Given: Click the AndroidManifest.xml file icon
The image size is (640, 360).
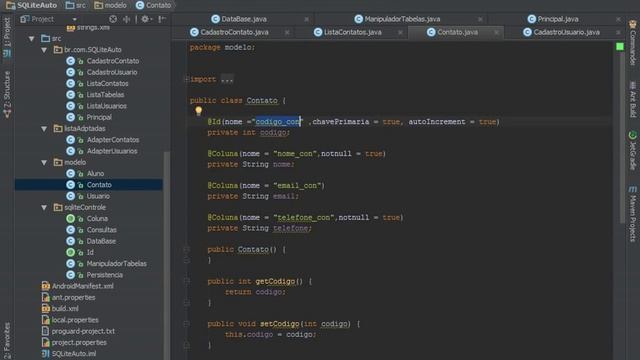Looking at the screenshot, I should (46, 286).
